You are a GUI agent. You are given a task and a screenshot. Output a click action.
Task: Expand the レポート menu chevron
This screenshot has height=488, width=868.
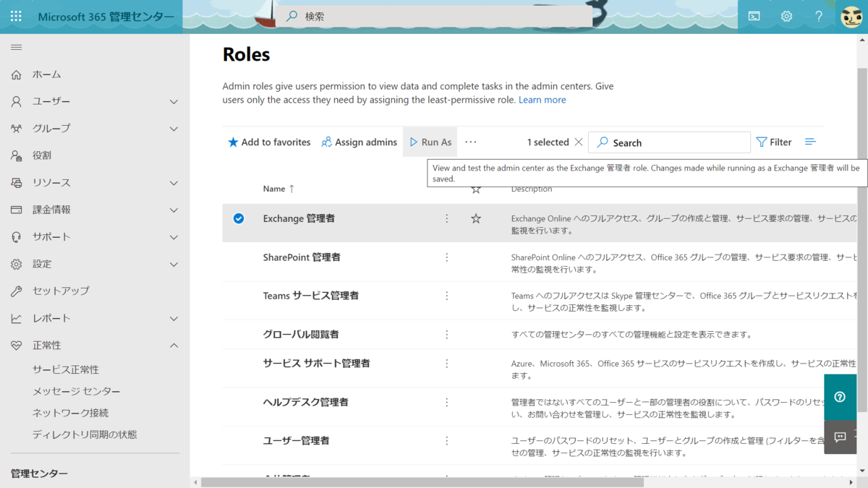click(174, 319)
